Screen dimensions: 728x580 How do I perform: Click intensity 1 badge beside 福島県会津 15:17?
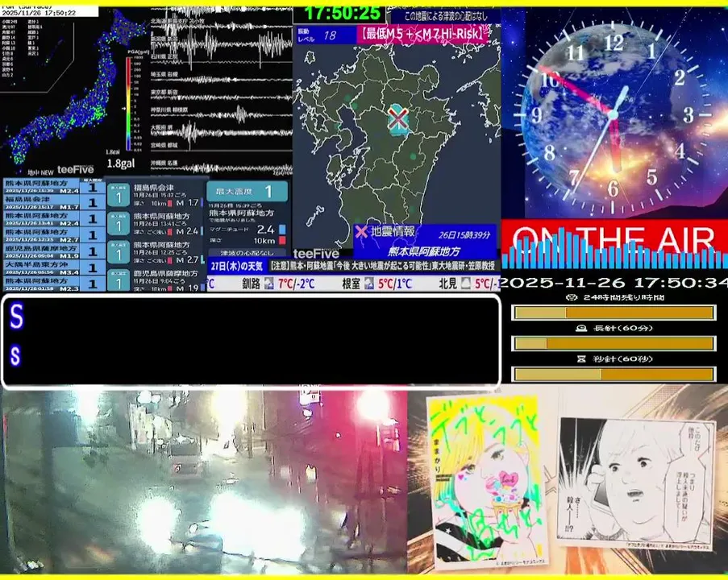[118, 195]
